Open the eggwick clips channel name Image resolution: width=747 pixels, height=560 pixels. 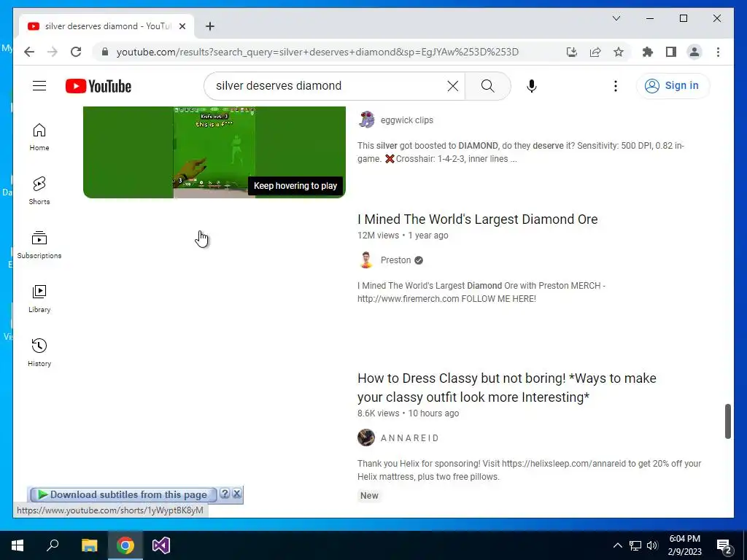pyautogui.click(x=407, y=120)
